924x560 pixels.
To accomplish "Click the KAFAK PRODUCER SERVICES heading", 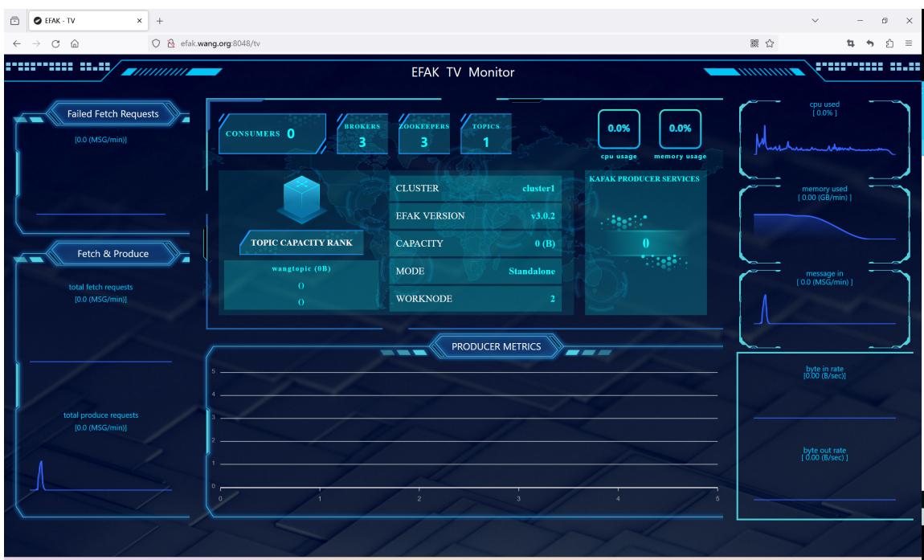I will [644, 179].
